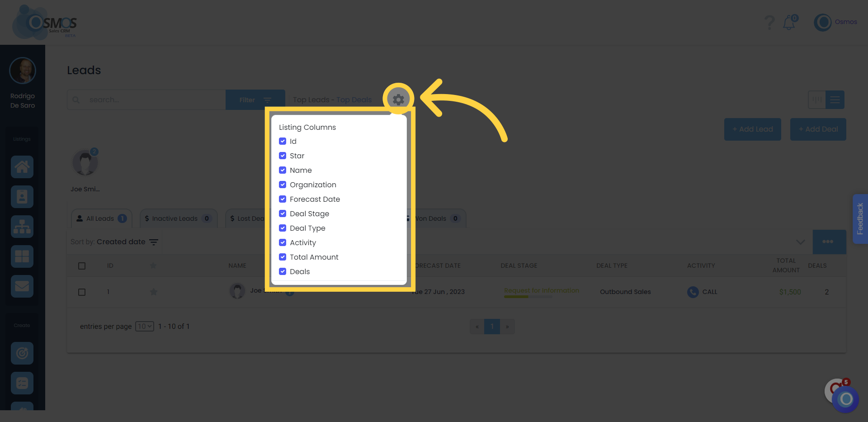Open the notifications bell

pos(789,23)
